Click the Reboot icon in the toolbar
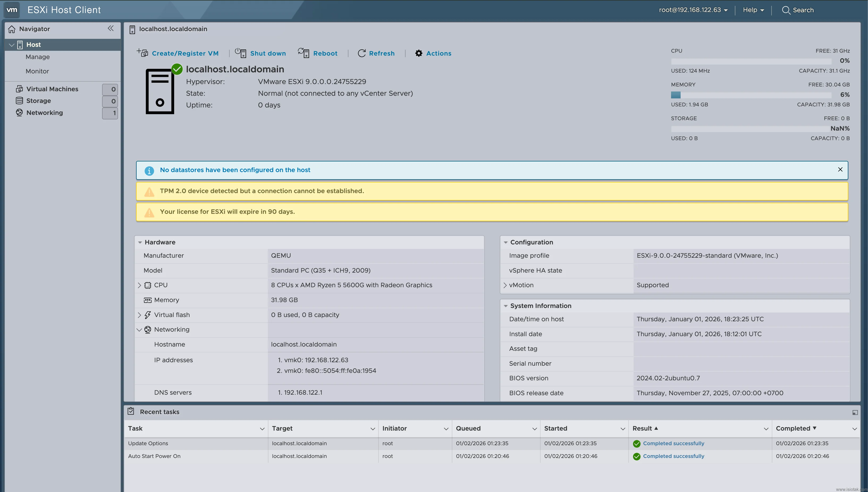The width and height of the screenshot is (868, 492). [x=304, y=53]
